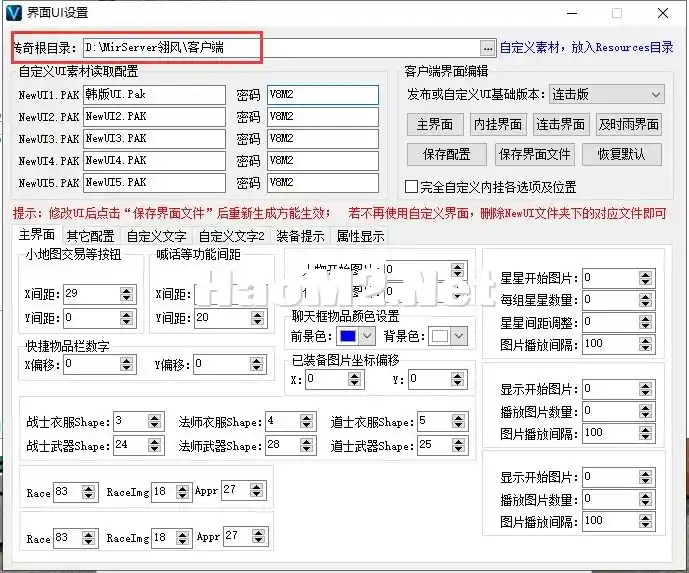Viewport: 689px width, 573px height.
Task: Click the V app icon in the title bar
Action: (x=14, y=13)
